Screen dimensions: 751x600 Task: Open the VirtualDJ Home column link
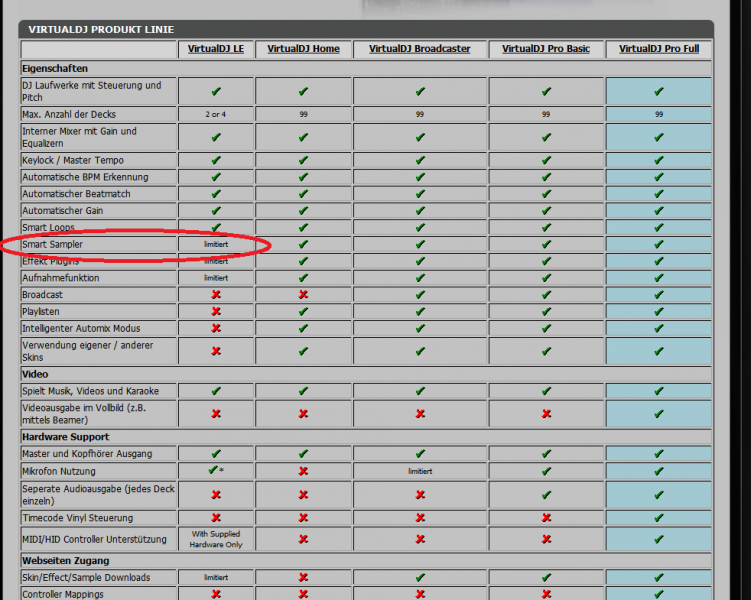[303, 49]
